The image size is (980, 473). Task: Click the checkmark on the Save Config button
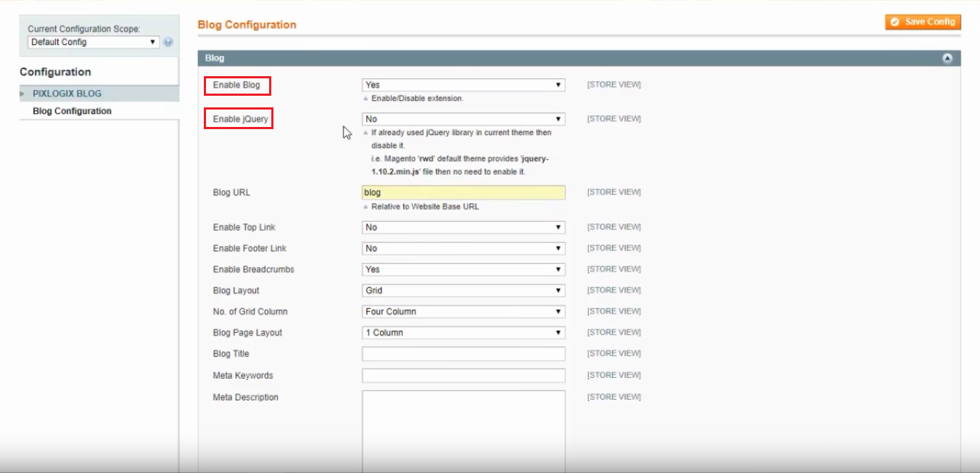point(894,22)
